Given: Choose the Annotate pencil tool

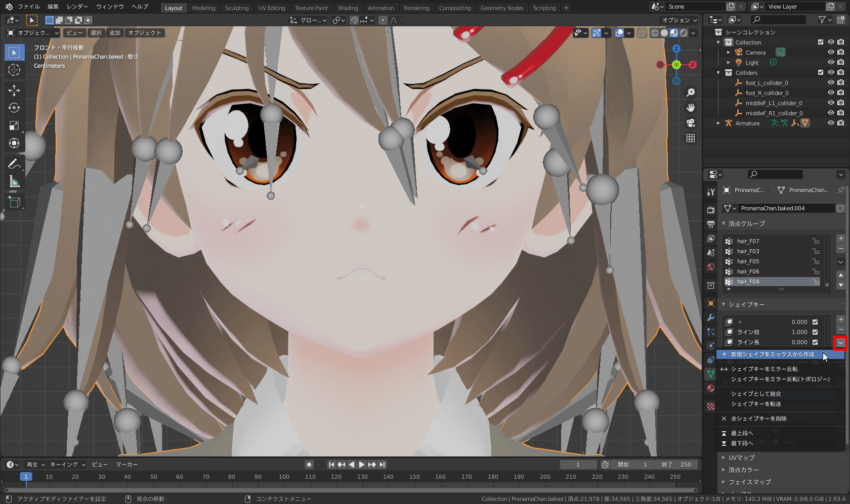Looking at the screenshot, I should 14,164.
